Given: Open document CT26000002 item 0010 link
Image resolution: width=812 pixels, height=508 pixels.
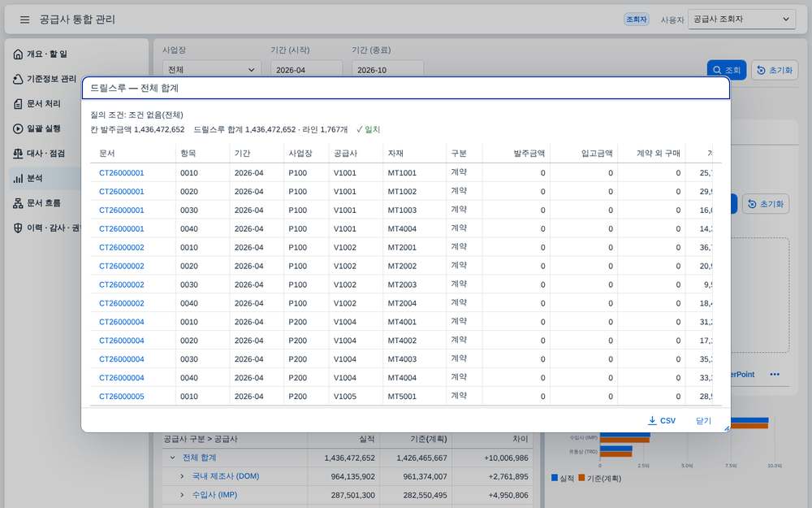Looking at the screenshot, I should pos(122,248).
